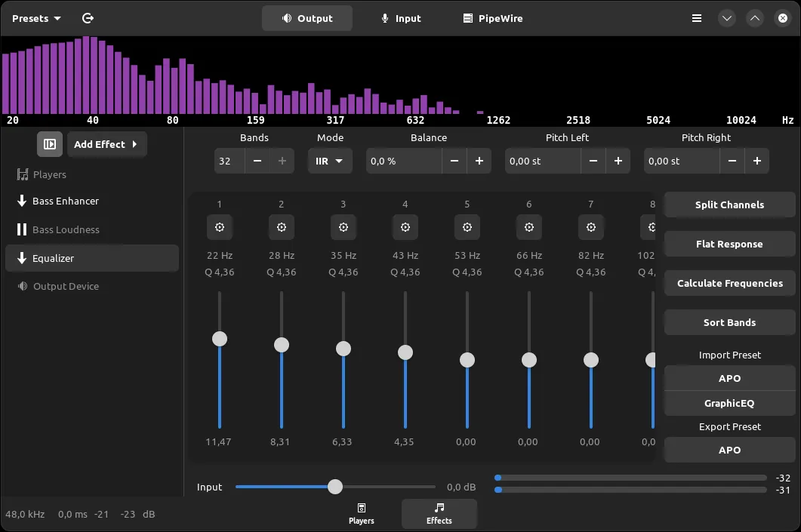
Task: Open the Players bottom tab
Action: pos(362,514)
